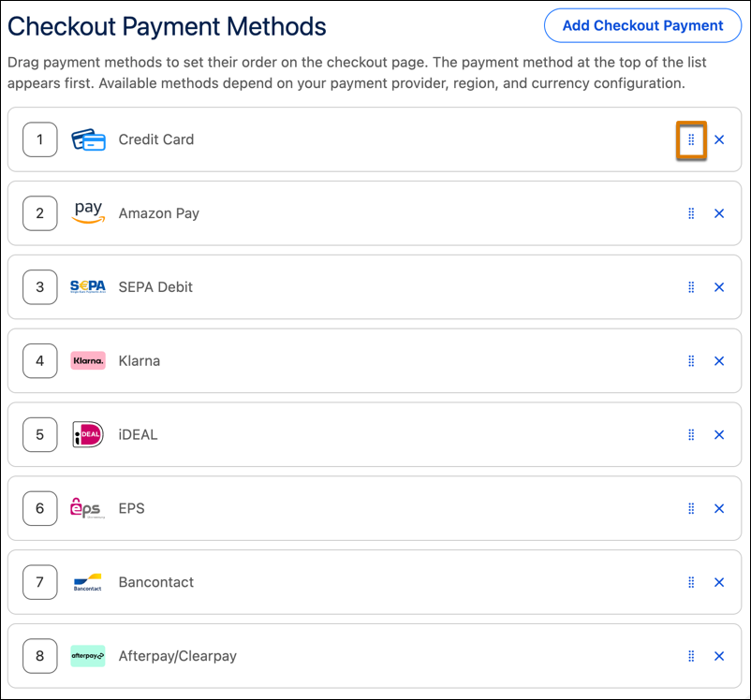This screenshot has height=700, width=751.
Task: Select the "iDEAL" label text
Action: point(138,434)
